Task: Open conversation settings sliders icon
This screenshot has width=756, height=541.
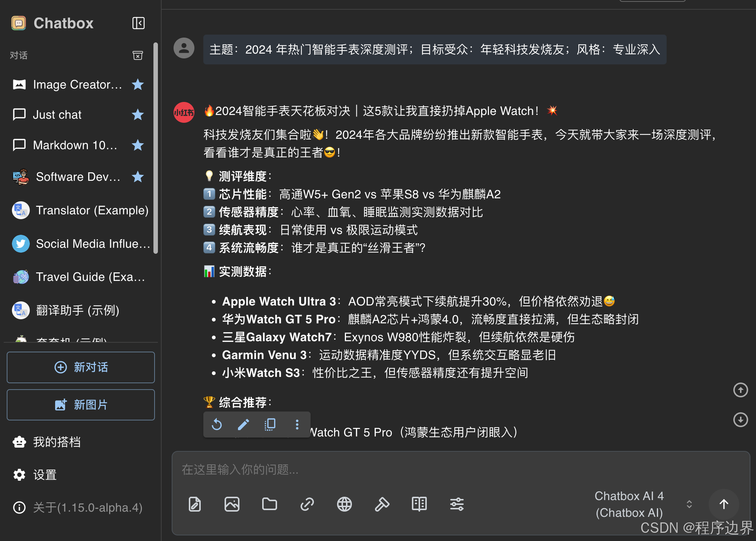Action: pyautogui.click(x=457, y=504)
